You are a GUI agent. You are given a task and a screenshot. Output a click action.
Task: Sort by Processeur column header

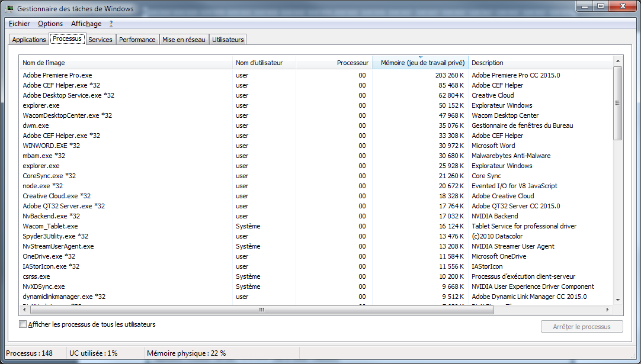pos(334,63)
